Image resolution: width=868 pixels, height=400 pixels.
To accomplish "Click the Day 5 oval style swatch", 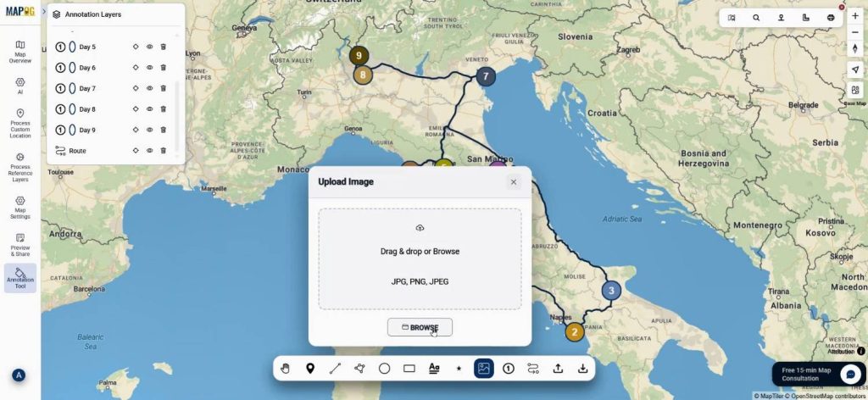I will click(73, 47).
